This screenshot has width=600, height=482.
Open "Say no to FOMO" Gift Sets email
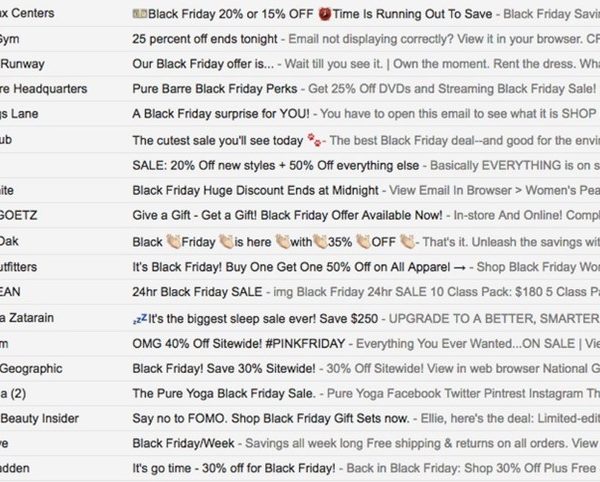(x=300, y=418)
